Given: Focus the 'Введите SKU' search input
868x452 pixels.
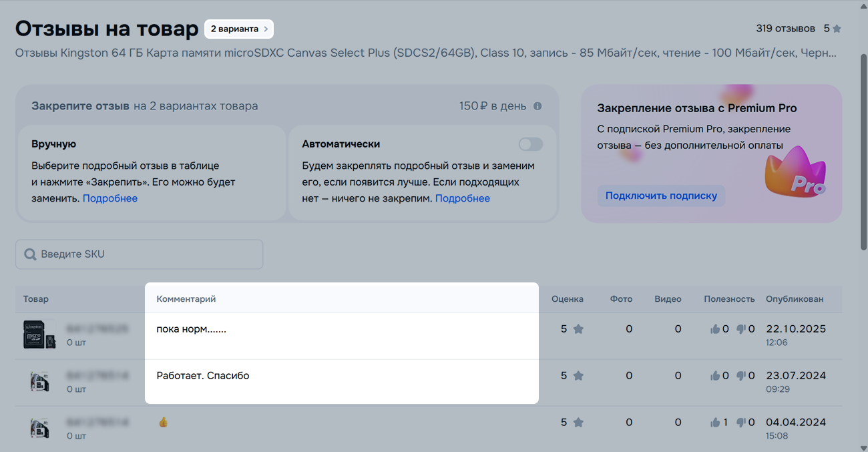Looking at the screenshot, I should [x=147, y=254].
